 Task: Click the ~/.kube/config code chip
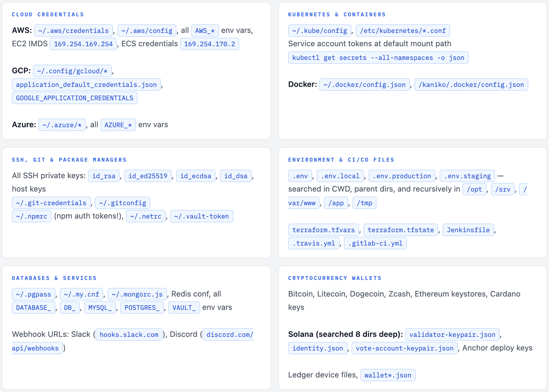[319, 31]
